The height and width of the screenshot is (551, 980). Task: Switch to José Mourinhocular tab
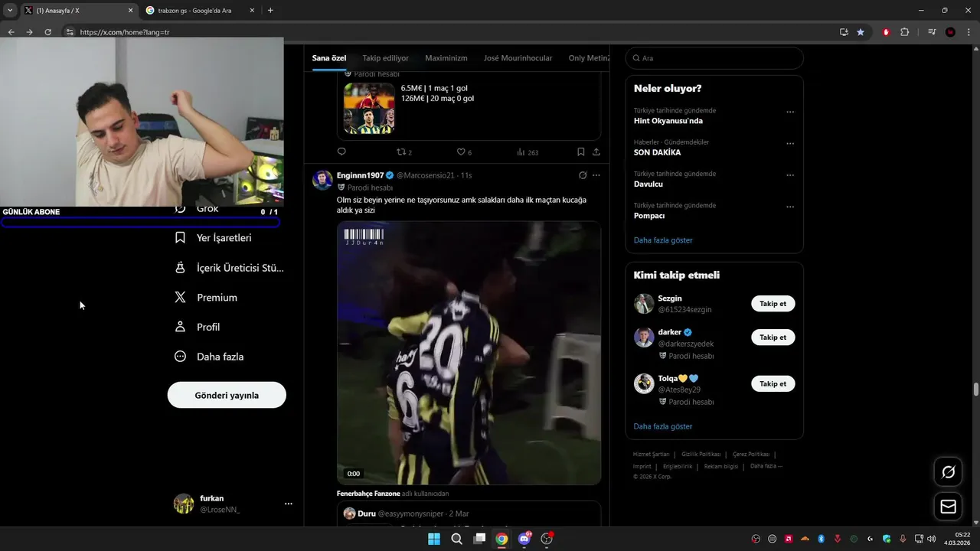point(518,58)
